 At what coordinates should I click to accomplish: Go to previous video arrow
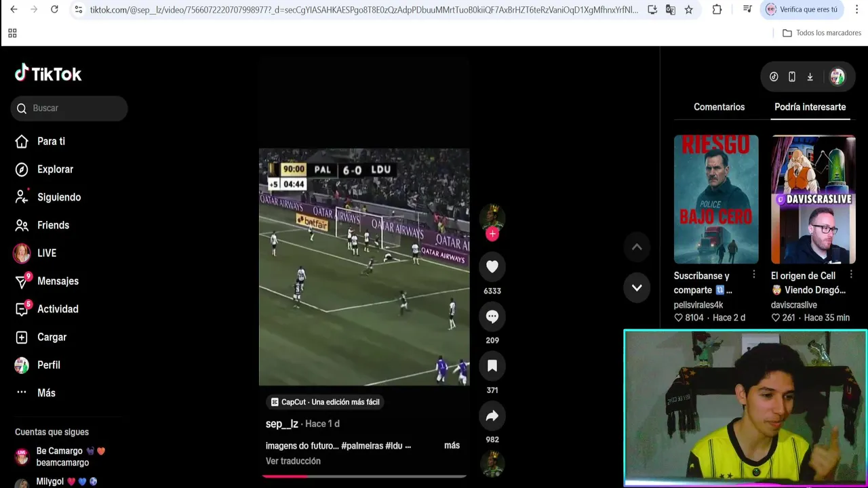[x=637, y=247]
